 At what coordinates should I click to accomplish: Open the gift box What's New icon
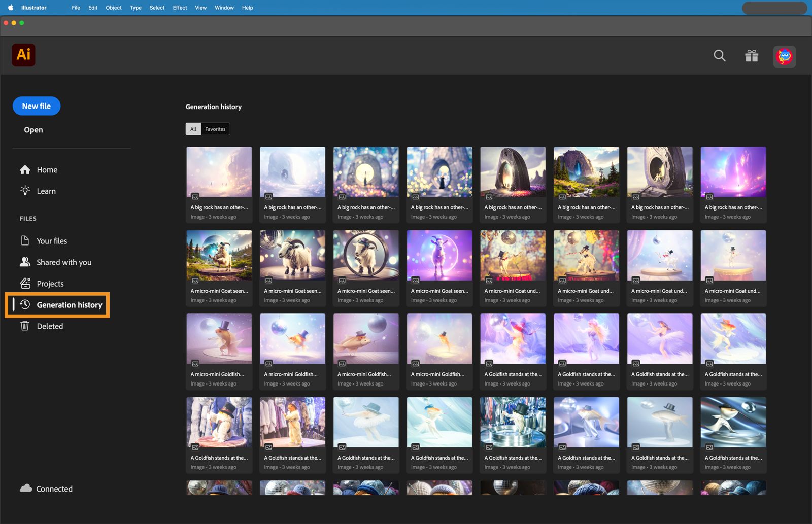(752, 56)
